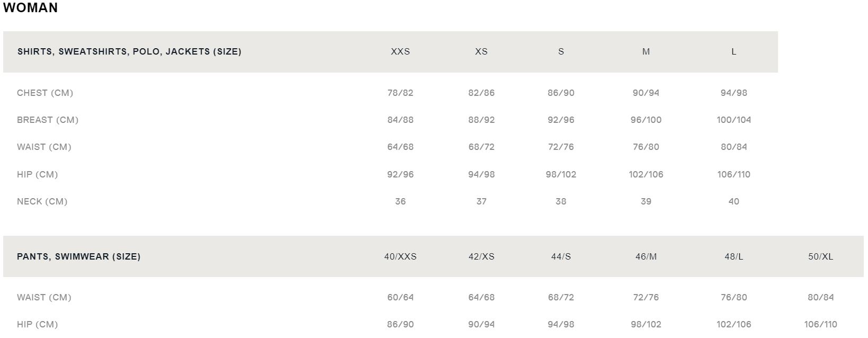
Task: Select breast measurement 100/104 for size L
Action: pyautogui.click(x=733, y=120)
